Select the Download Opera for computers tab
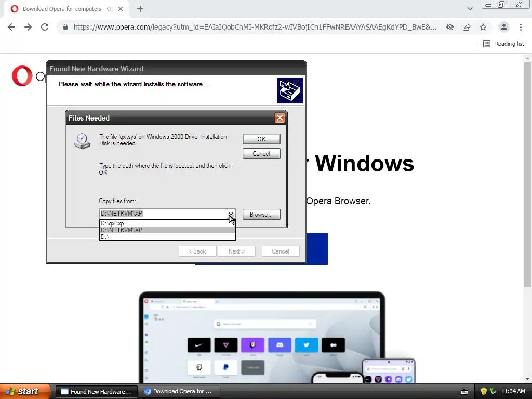The width and height of the screenshot is (532, 399). [x=66, y=9]
